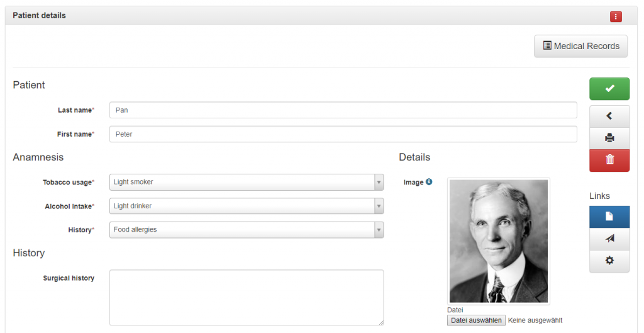Click the paper plane send icon
Viewport: 644px width, 333px height.
tap(609, 239)
